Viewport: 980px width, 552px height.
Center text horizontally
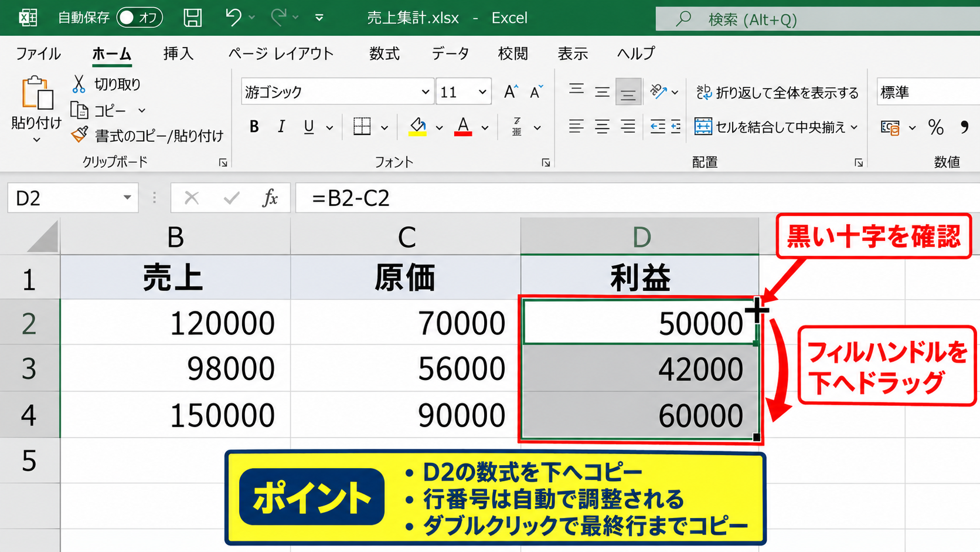click(602, 126)
